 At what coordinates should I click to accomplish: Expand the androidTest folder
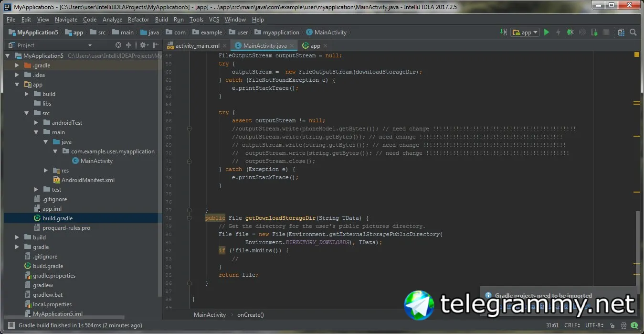(36, 123)
